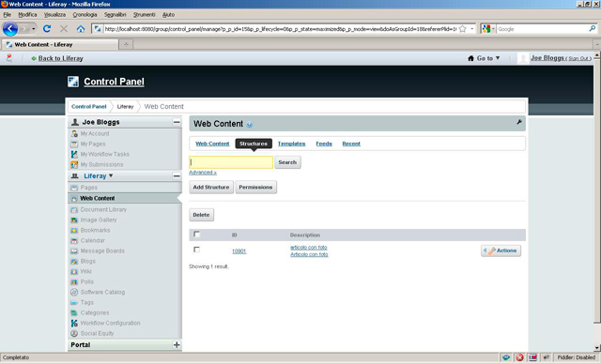Click the browser address bar
Viewport: 601px width, 364px height.
click(x=280, y=29)
